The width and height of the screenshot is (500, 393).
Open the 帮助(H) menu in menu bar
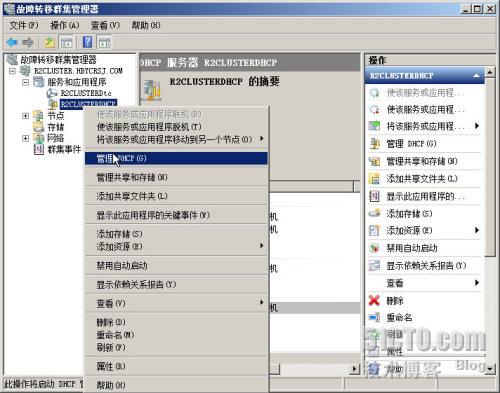[x=146, y=25]
